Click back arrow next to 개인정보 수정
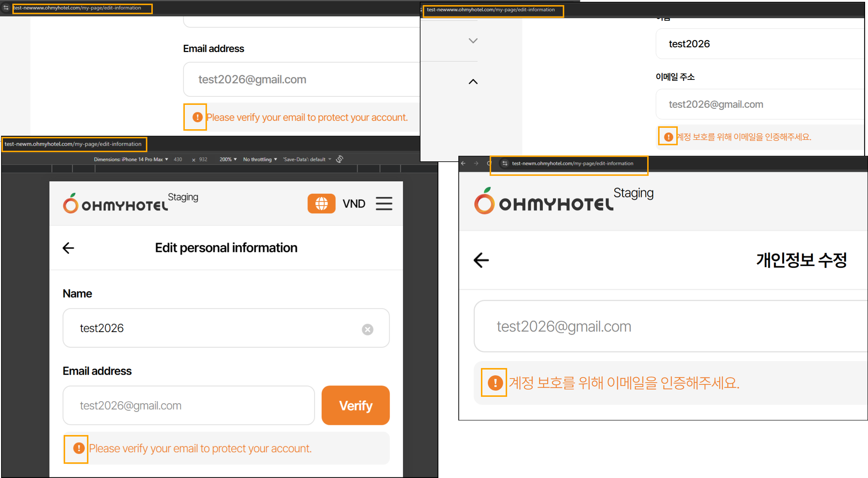The image size is (868, 478). [x=481, y=260]
